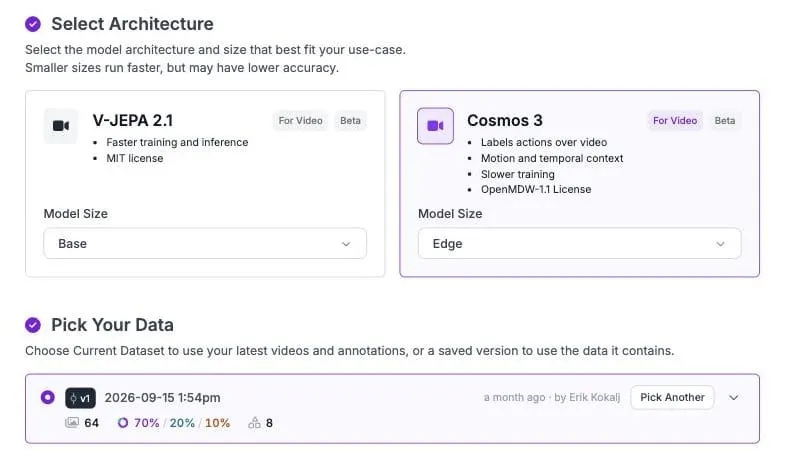The image size is (785, 450).
Task: Click the v1 version badge
Action: pyautogui.click(x=80, y=398)
